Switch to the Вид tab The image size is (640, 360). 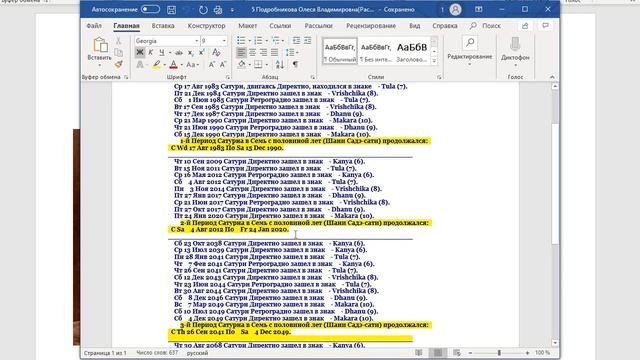414,26
